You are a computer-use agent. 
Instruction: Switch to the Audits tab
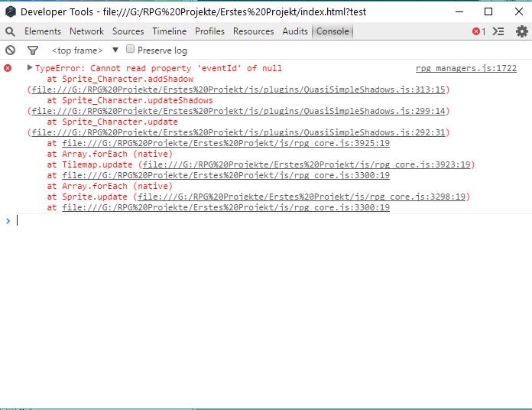click(295, 31)
